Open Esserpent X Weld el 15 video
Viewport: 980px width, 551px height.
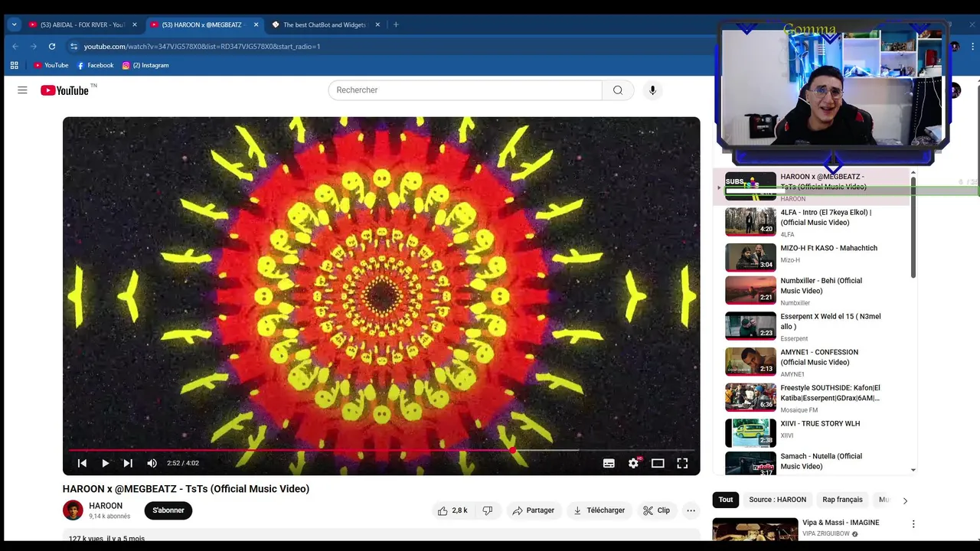812,327
